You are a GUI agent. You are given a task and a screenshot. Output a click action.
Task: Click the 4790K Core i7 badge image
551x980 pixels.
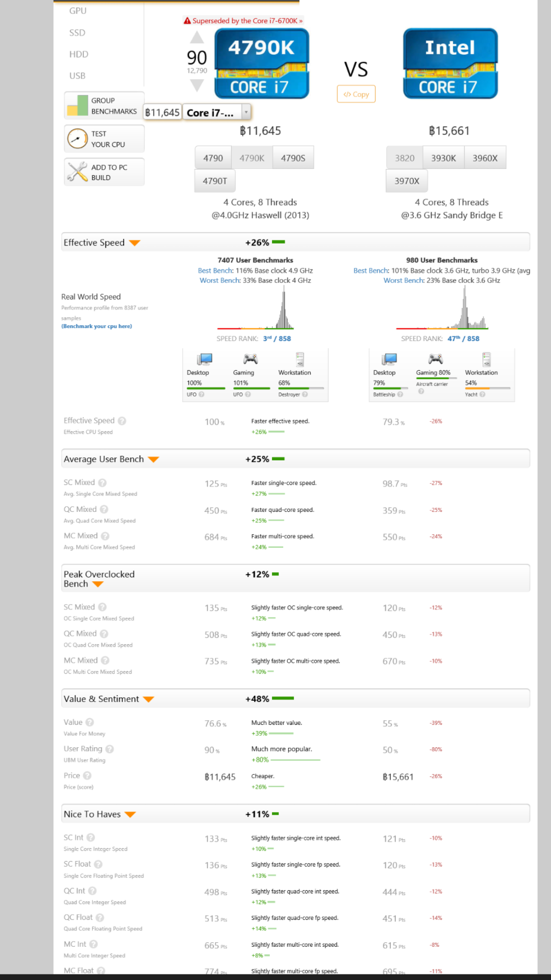[262, 63]
